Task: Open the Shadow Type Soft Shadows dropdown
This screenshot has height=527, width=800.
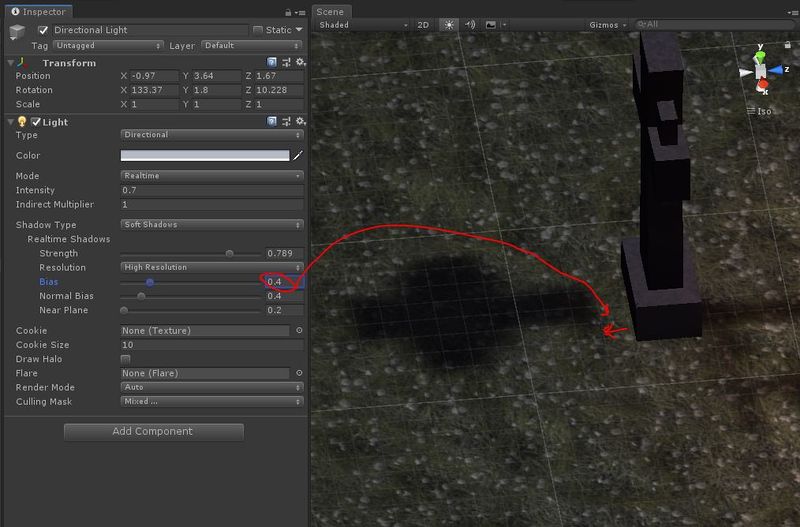Action: point(212,224)
